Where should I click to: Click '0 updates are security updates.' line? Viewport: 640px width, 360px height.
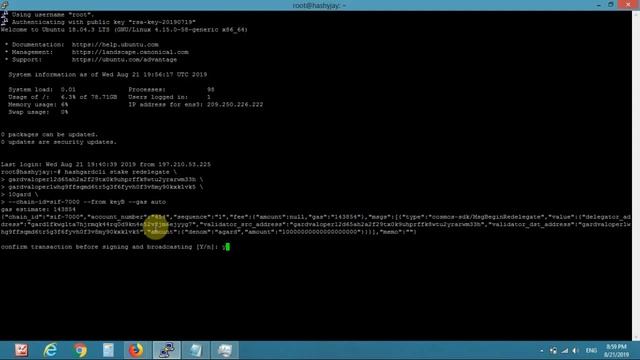(59, 142)
